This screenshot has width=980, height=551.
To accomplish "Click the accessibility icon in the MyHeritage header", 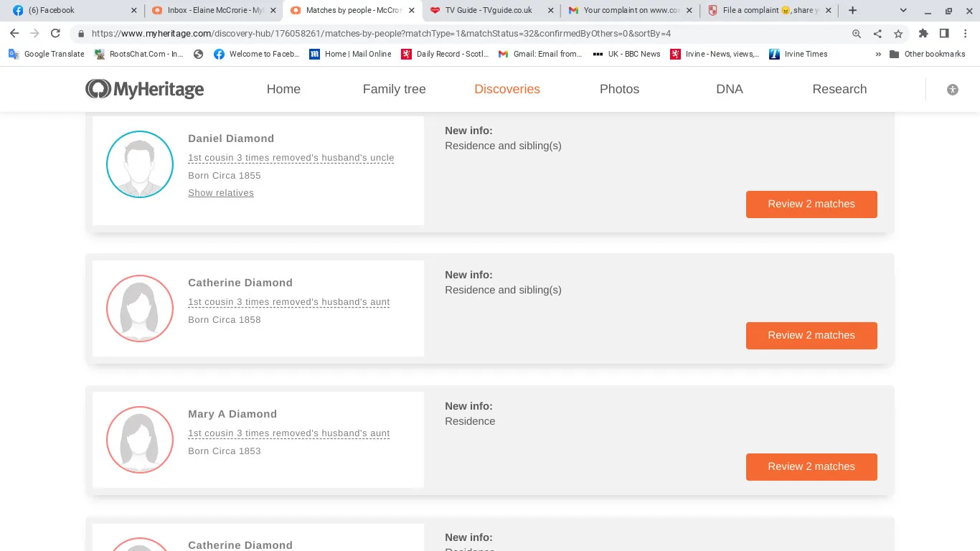I will tap(952, 90).
